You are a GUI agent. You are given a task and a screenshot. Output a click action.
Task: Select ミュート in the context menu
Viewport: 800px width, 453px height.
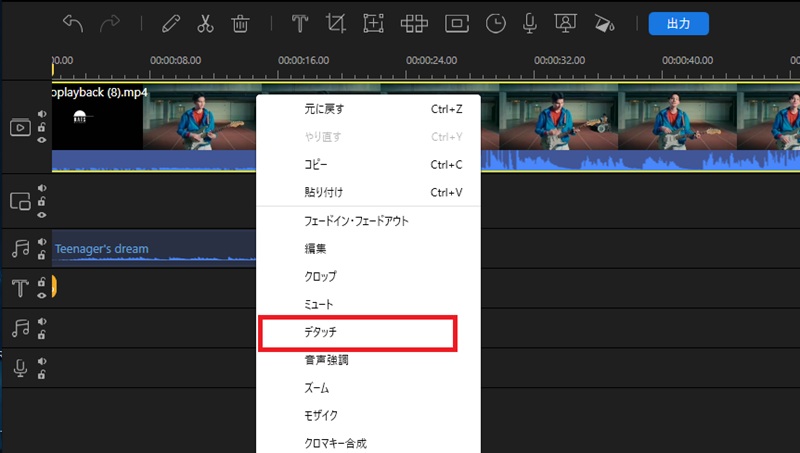tap(368, 304)
